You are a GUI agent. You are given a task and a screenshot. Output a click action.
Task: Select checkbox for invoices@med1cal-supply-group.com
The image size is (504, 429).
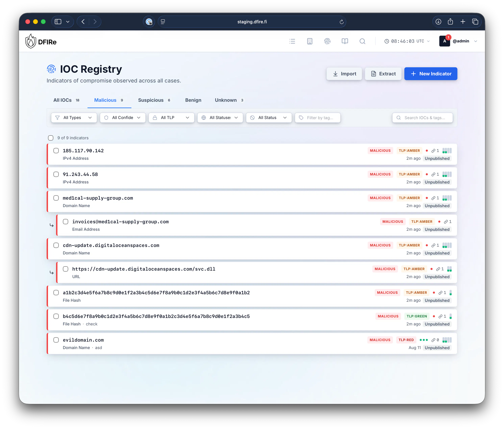pos(66,222)
